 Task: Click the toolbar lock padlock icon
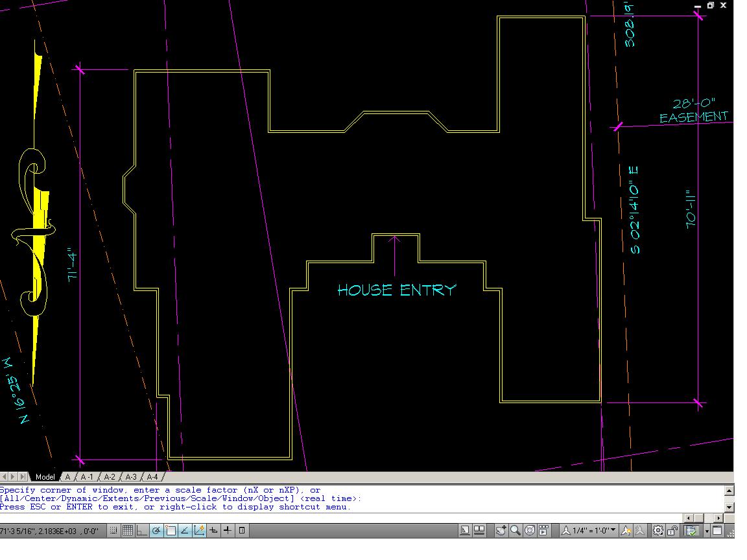pyautogui.click(x=672, y=530)
